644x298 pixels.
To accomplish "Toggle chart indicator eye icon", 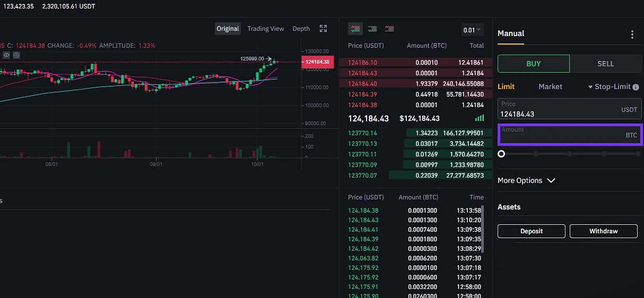I will (6, 55).
